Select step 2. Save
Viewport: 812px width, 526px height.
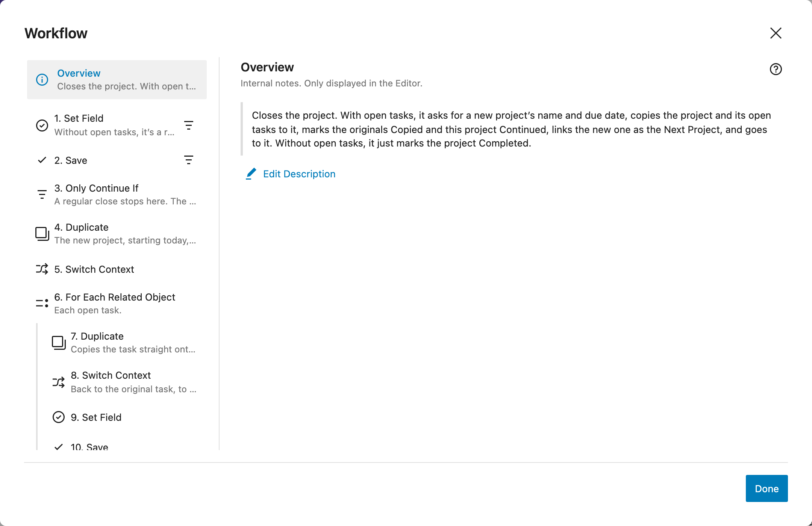click(117, 160)
